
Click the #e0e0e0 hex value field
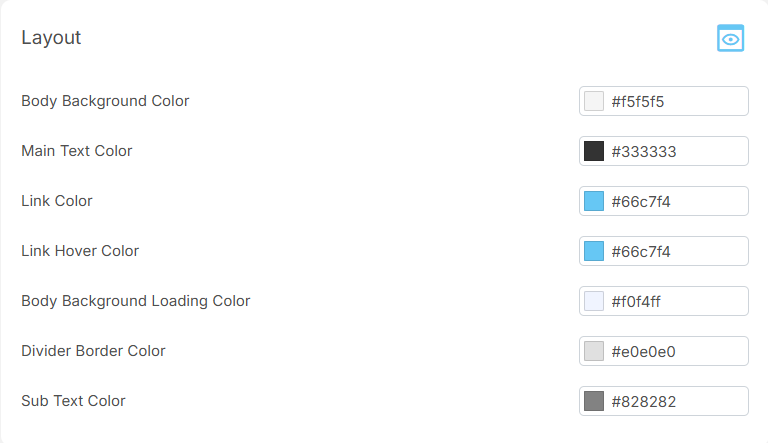[675, 351]
